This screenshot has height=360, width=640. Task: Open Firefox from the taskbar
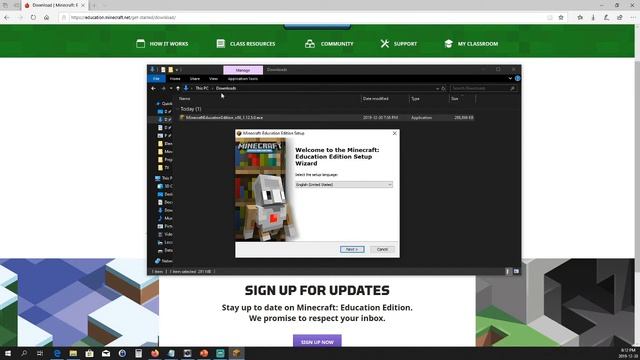click(155, 353)
